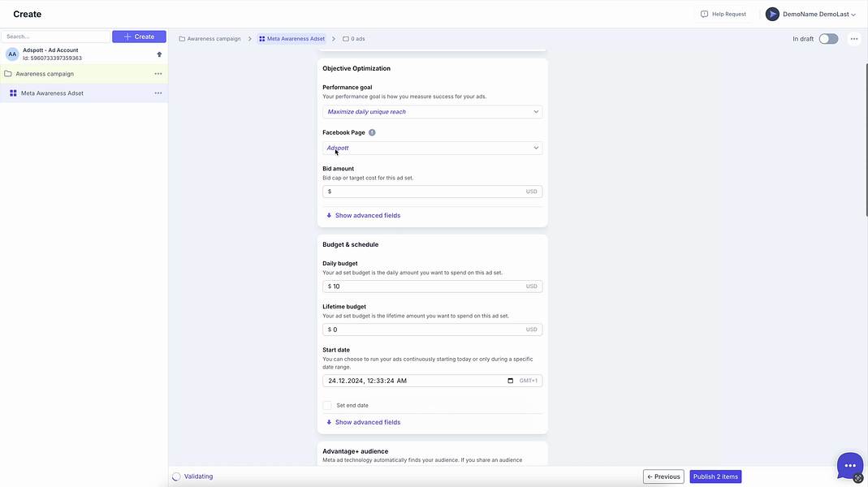Open the Facebook Page dropdown
Screen dimensions: 868x487
(432, 148)
